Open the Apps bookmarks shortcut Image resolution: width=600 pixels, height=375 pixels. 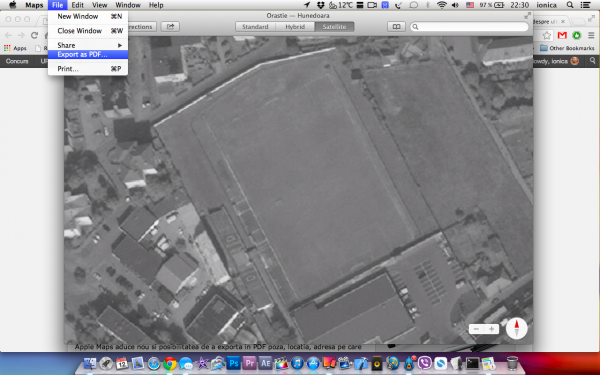pyautogui.click(x=15, y=48)
